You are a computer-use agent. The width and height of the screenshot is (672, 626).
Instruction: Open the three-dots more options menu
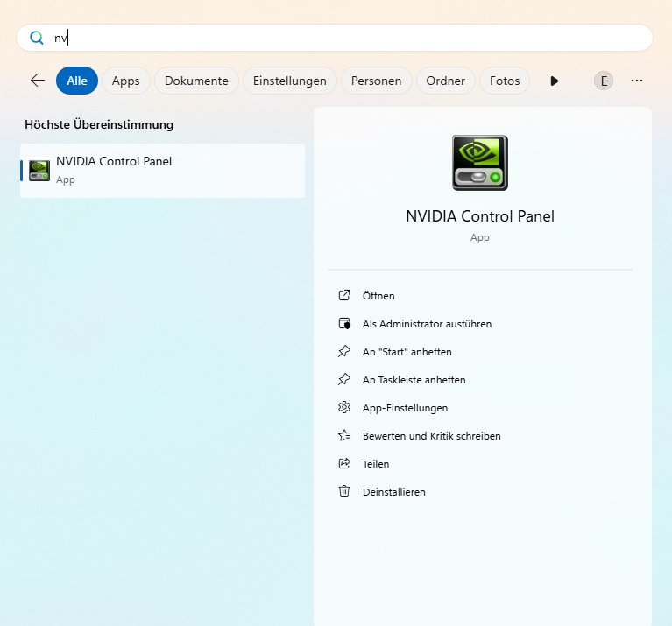pos(637,81)
